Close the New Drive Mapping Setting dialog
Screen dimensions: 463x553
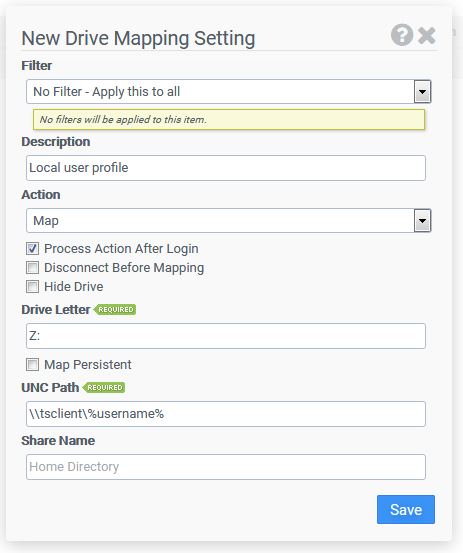[x=427, y=35]
